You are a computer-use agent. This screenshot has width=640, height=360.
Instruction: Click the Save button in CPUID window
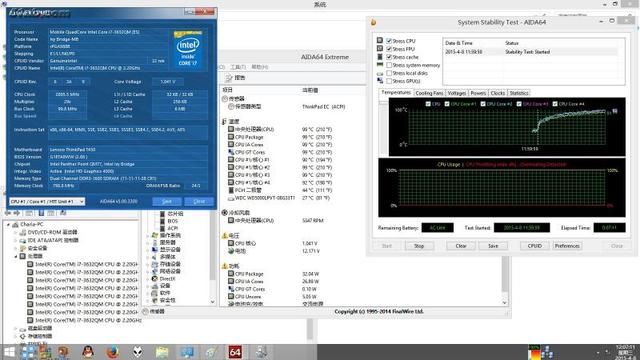coord(167,202)
